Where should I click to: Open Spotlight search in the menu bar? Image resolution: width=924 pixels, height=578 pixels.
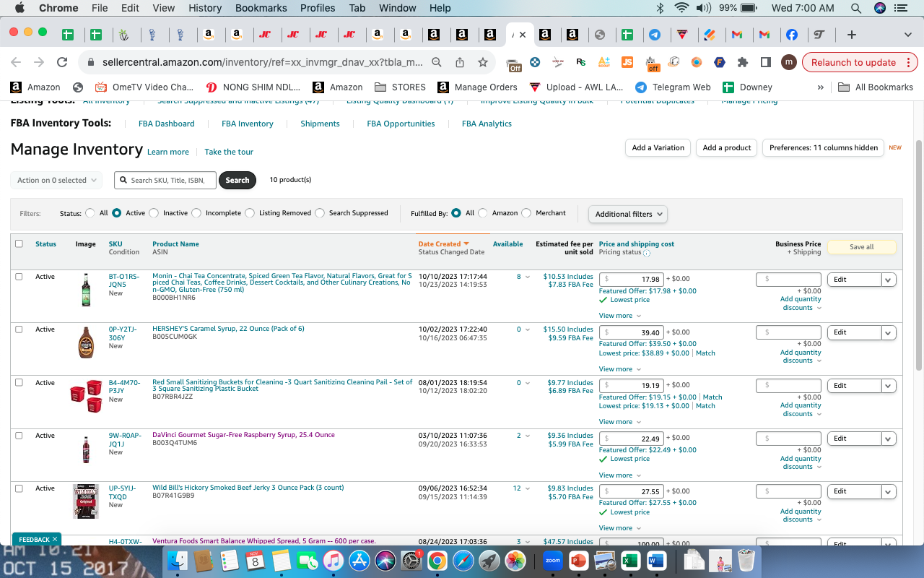856,8
